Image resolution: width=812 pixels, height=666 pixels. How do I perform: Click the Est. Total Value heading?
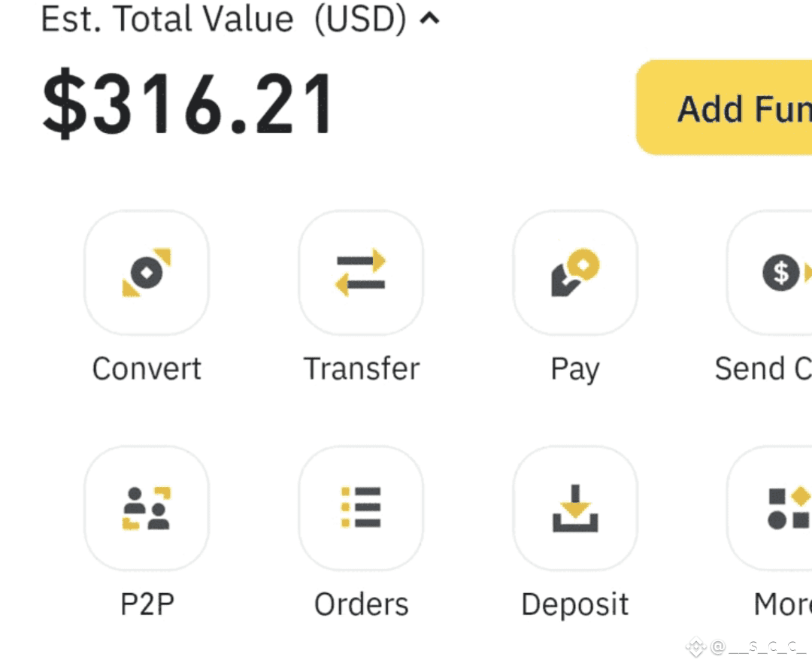(x=167, y=19)
